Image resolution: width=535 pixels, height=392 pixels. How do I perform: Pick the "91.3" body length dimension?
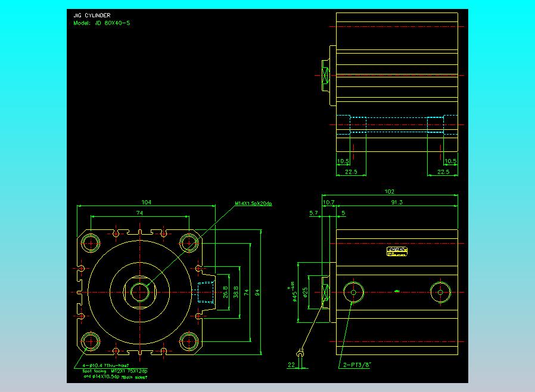tap(397, 203)
